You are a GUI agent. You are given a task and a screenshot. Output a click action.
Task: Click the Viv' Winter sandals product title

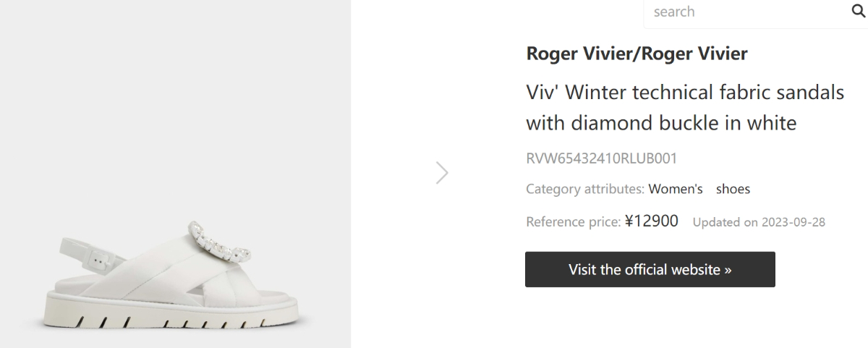[684, 108]
